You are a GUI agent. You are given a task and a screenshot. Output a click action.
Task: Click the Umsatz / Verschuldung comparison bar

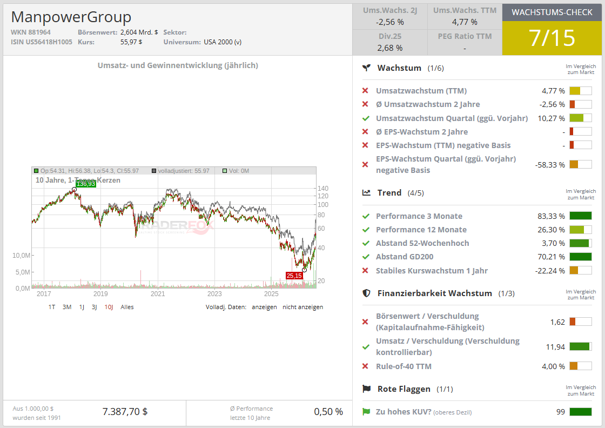click(580, 347)
